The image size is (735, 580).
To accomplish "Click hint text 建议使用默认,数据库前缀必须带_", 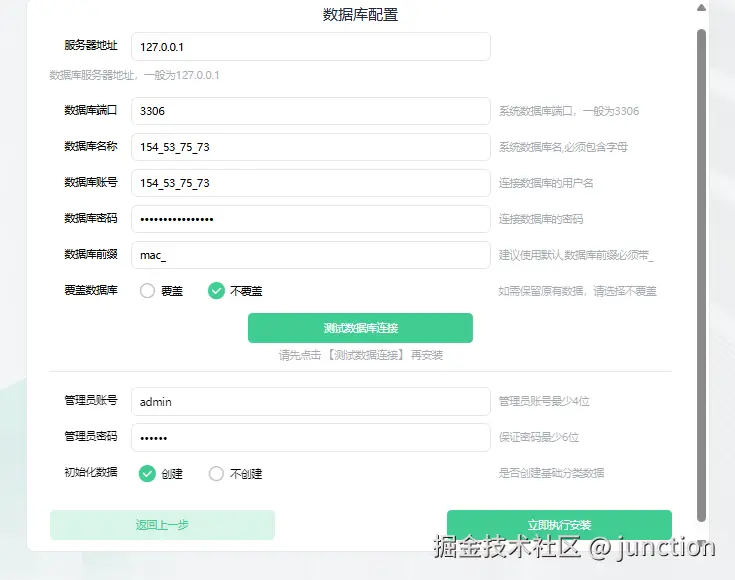I will [x=576, y=255].
